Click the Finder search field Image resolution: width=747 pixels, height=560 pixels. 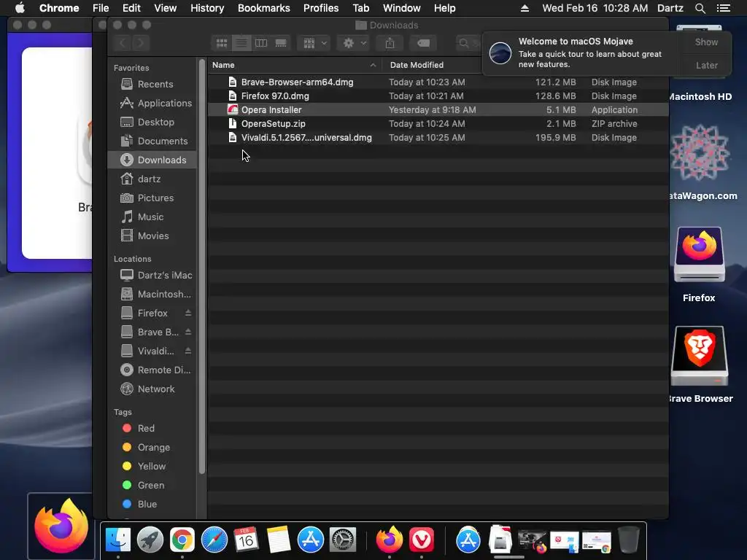[x=468, y=43]
